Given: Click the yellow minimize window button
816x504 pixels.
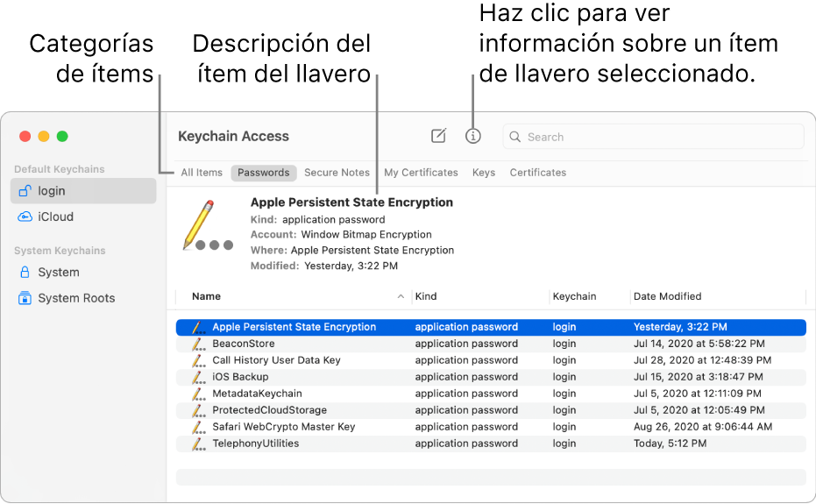Looking at the screenshot, I should [44, 137].
